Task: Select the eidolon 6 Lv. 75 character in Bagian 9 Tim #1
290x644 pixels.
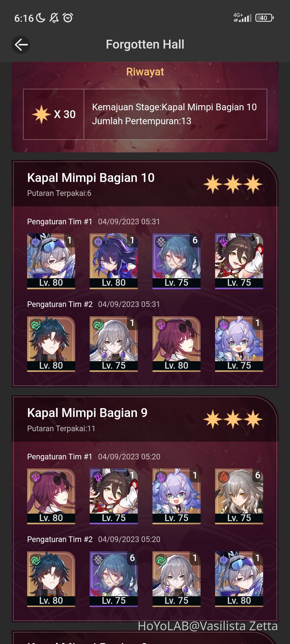Action: tap(239, 496)
